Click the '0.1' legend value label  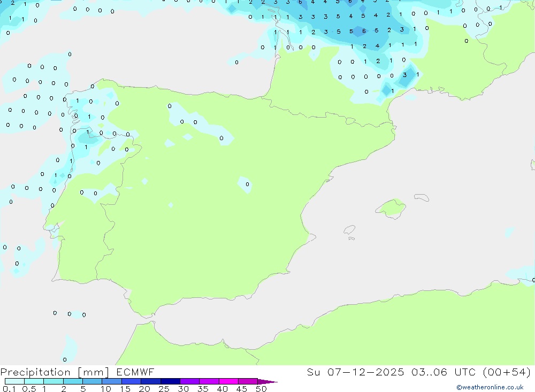click(9, 389)
